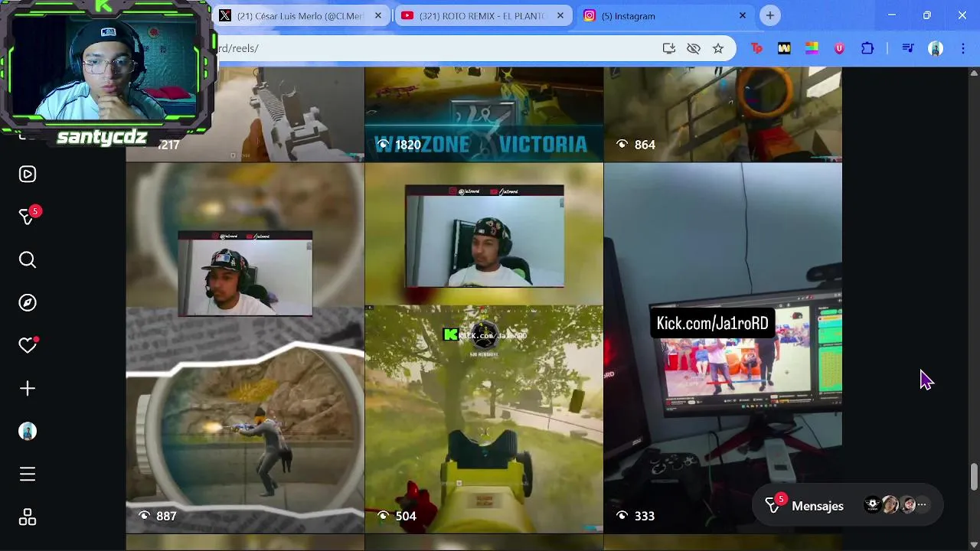Open Notifications heart icon
Screen dimensions: 980x551
(x=28, y=346)
